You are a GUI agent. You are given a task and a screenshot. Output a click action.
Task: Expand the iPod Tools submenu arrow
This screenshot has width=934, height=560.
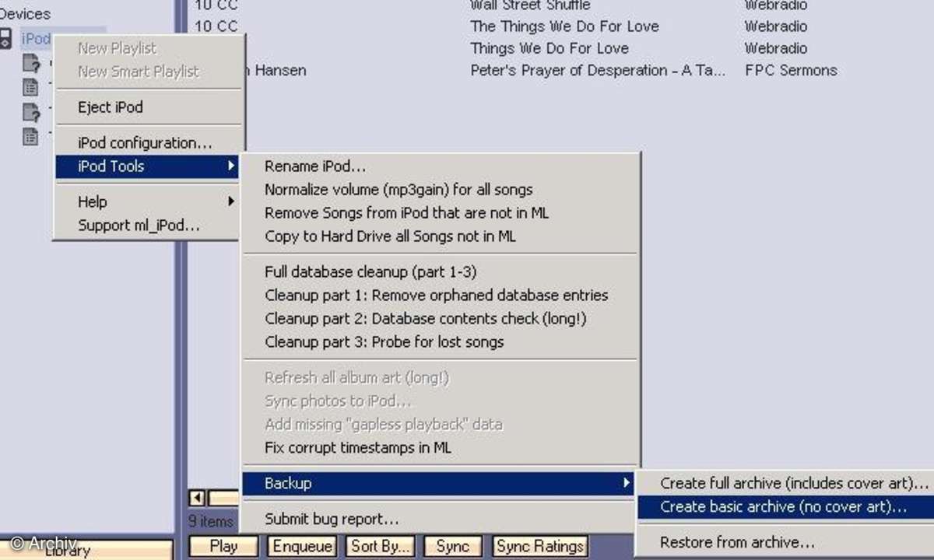coord(230,166)
